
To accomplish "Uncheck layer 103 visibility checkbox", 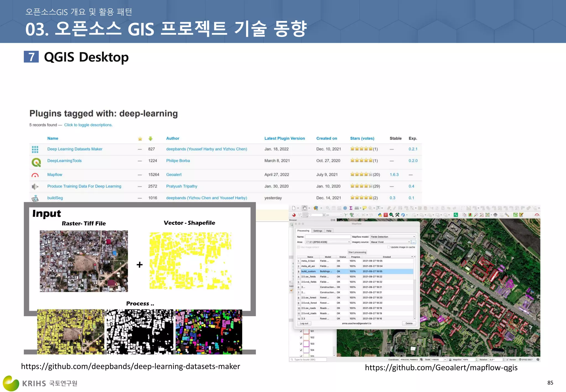I will 301,344.
